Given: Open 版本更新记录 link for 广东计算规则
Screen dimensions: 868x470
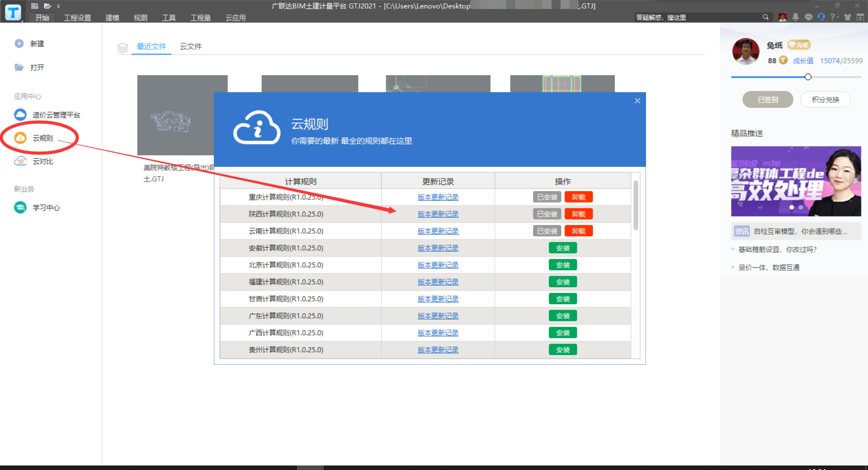Looking at the screenshot, I should 438,316.
